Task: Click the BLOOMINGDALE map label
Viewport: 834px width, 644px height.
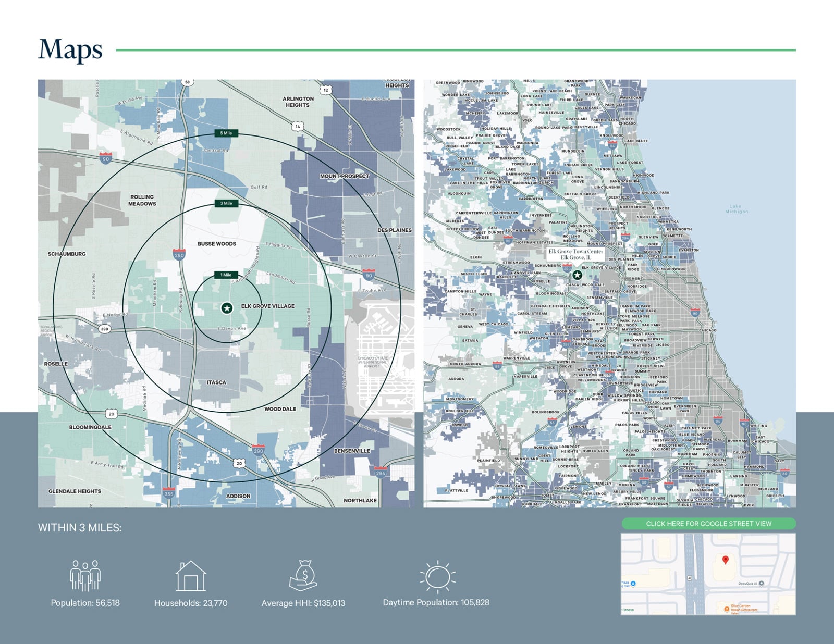Action: pyautogui.click(x=90, y=427)
